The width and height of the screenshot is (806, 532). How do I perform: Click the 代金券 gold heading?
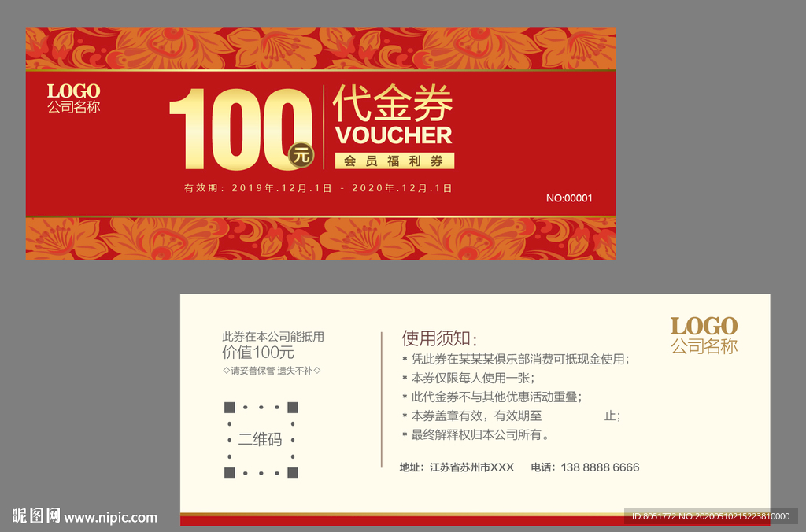pos(393,102)
